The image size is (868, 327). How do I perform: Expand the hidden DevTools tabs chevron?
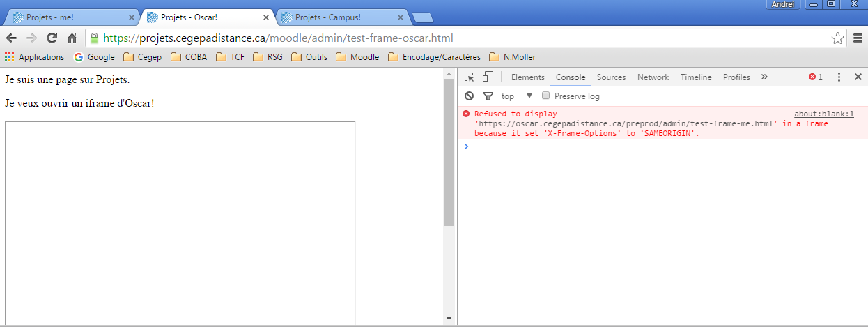coord(764,77)
